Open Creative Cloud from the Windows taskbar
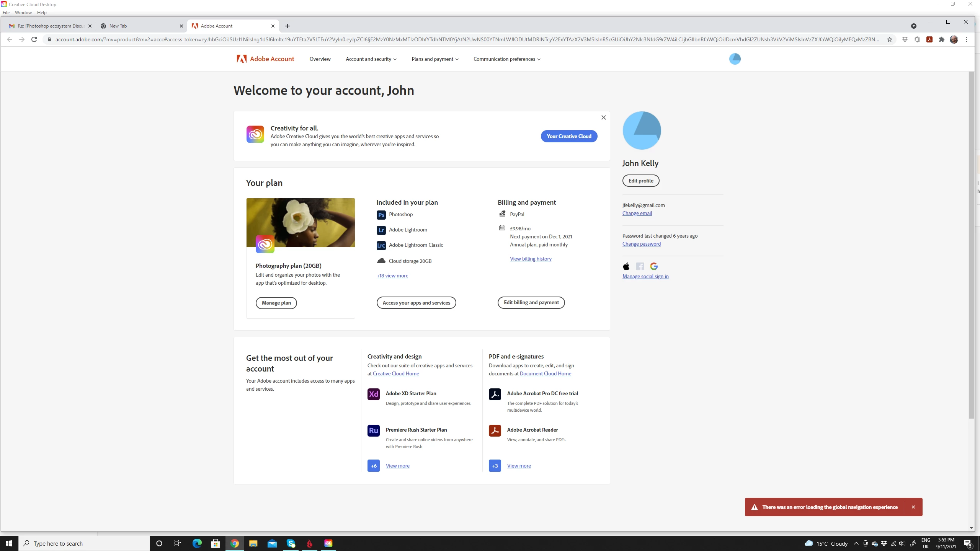Viewport: 980px width, 551px height. click(328, 543)
